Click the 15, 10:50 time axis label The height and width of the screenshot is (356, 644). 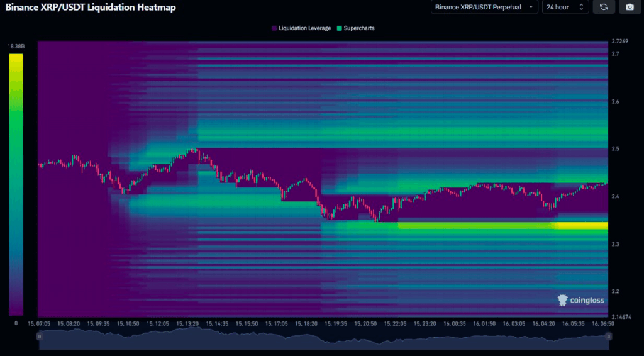128,323
